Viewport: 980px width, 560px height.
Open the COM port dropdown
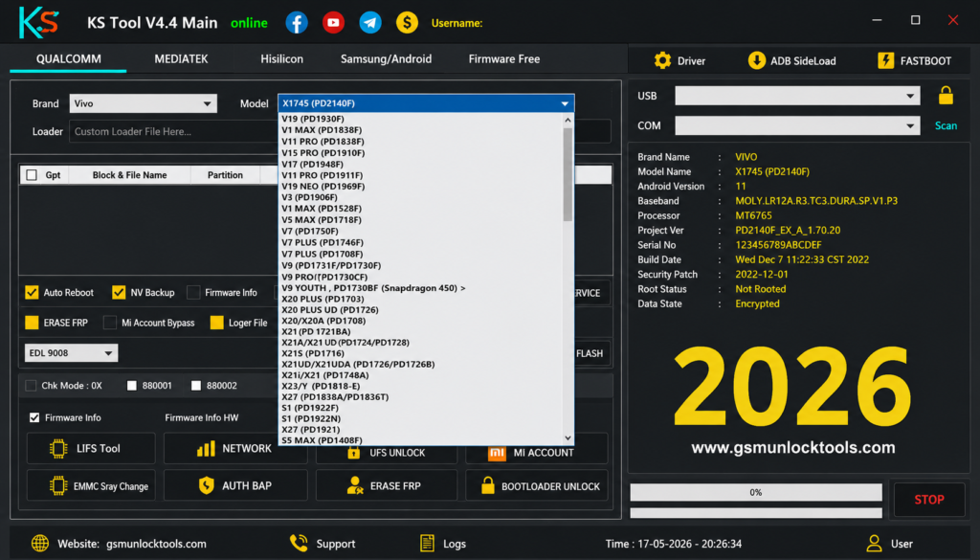(797, 125)
